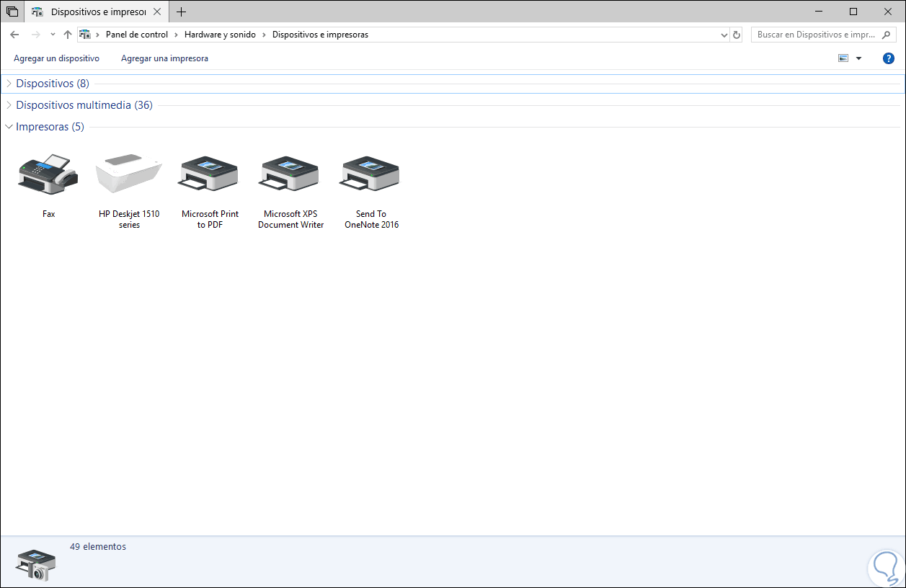This screenshot has height=588, width=906.
Task: Close the Dispositivos e impresoras tab
Action: point(157,12)
